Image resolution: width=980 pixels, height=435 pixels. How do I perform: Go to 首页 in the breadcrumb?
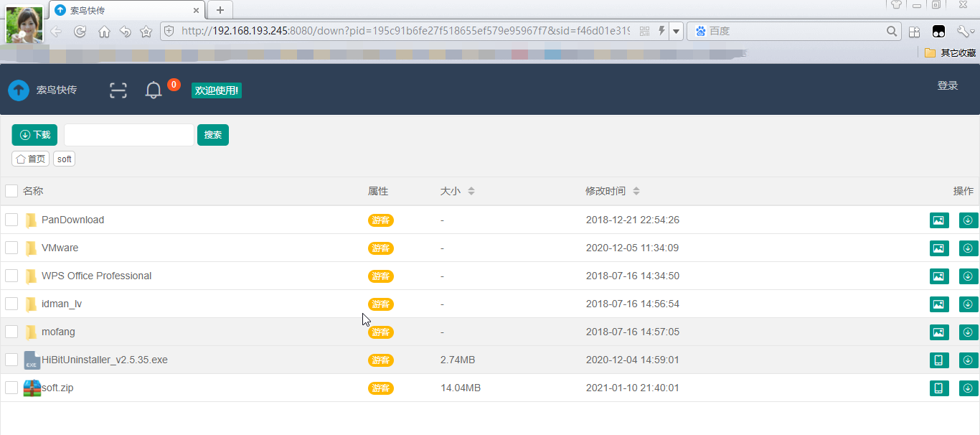coord(30,159)
